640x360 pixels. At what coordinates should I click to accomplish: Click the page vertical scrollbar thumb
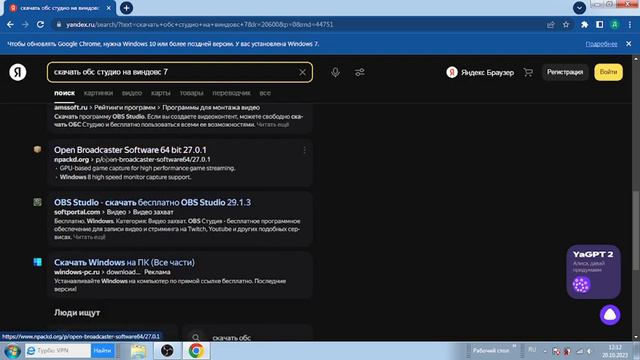(x=636, y=230)
